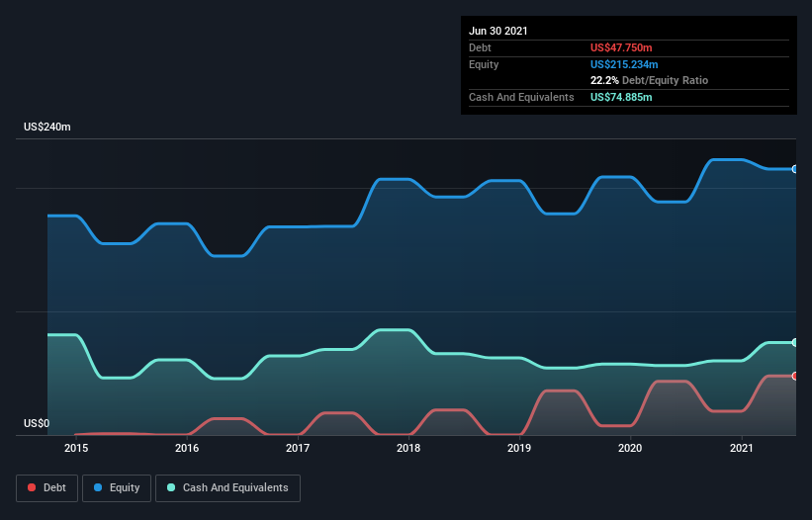Click the 2019 axis label
The image size is (812, 520).
click(x=519, y=448)
